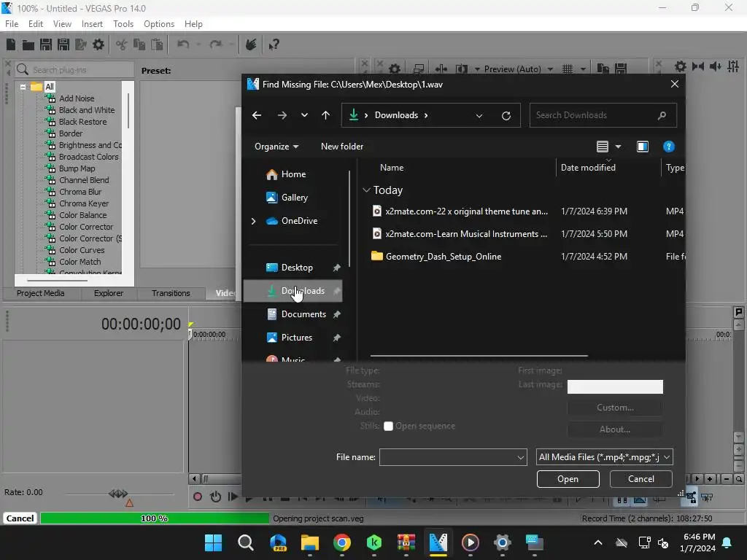Click the Save icon in VEGAS toolbar
Viewport: 747px width, 560px height.
coord(46,44)
